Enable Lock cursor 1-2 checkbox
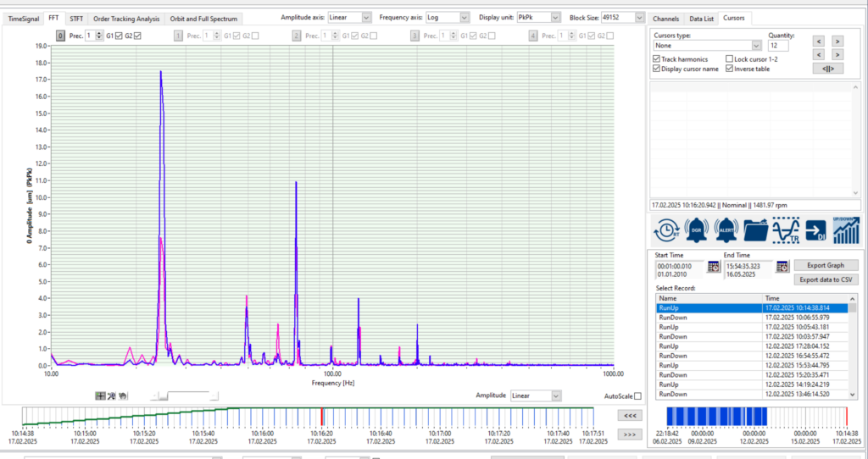The height and width of the screenshot is (459, 868). pyautogui.click(x=730, y=59)
